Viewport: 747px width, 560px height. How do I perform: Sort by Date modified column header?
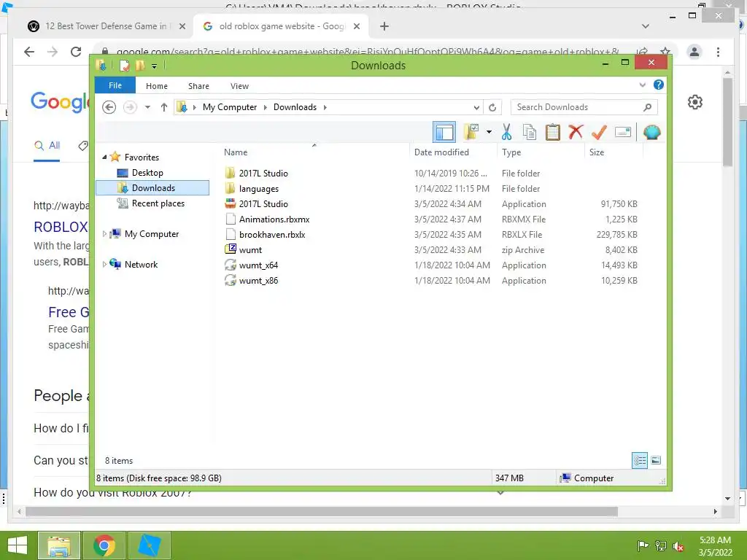tap(452, 152)
